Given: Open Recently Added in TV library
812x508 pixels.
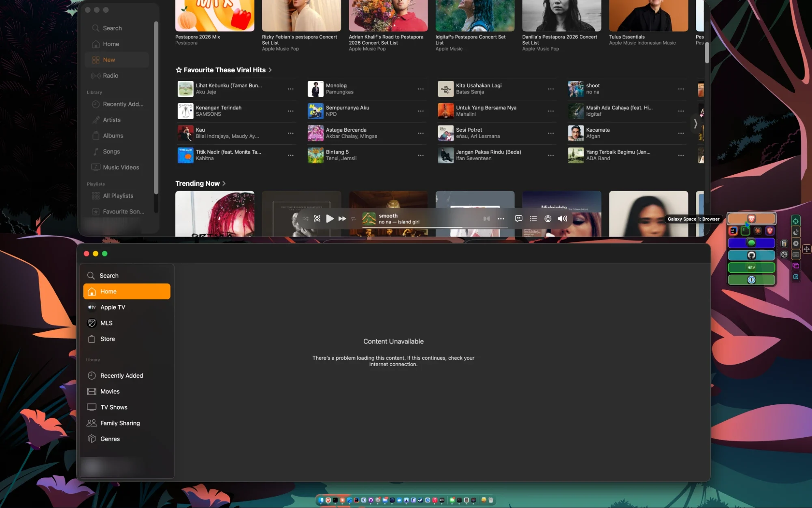Looking at the screenshot, I should pos(127,376).
